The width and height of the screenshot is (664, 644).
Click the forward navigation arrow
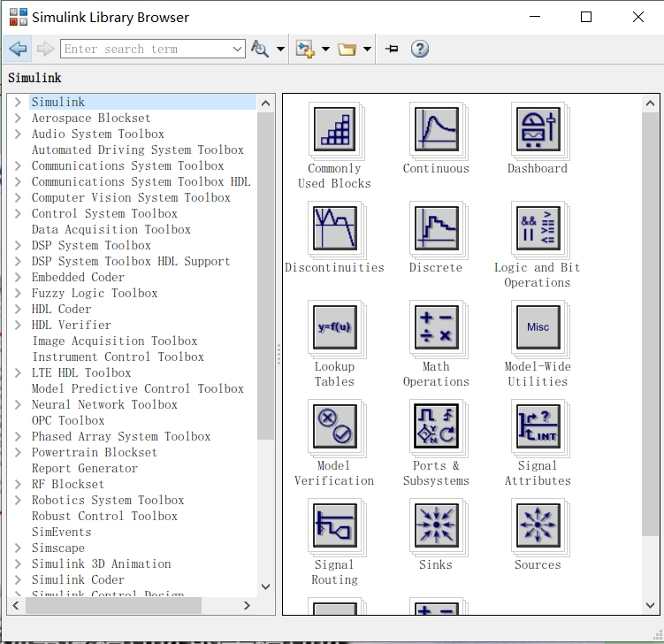point(45,49)
